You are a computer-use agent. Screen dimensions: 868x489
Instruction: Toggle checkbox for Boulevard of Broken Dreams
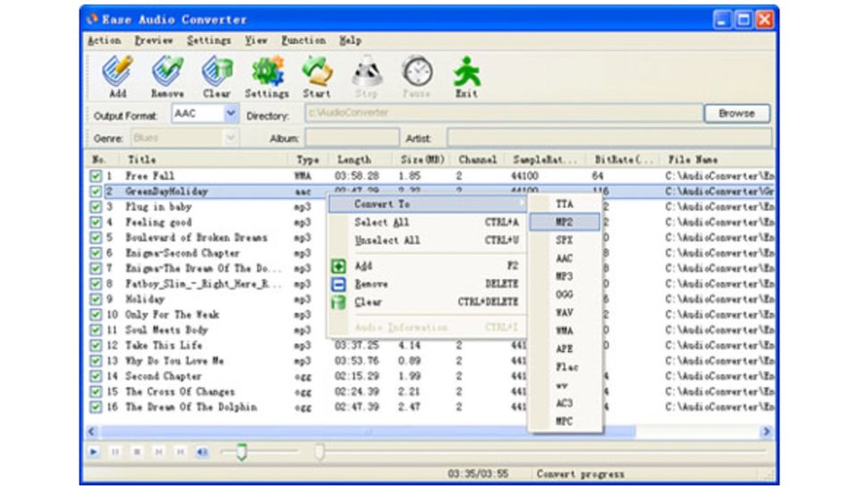click(96, 238)
